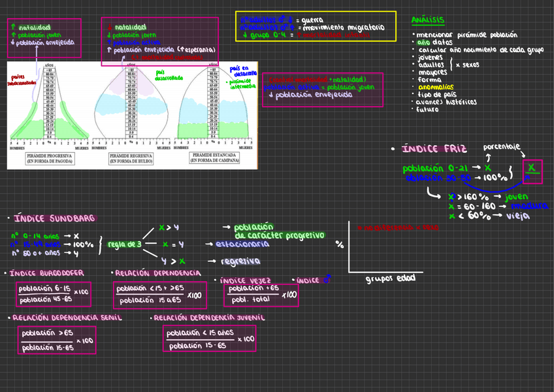Select the yellow 'anomalías' list item
The height and width of the screenshot is (392, 554).
pyautogui.click(x=436, y=86)
